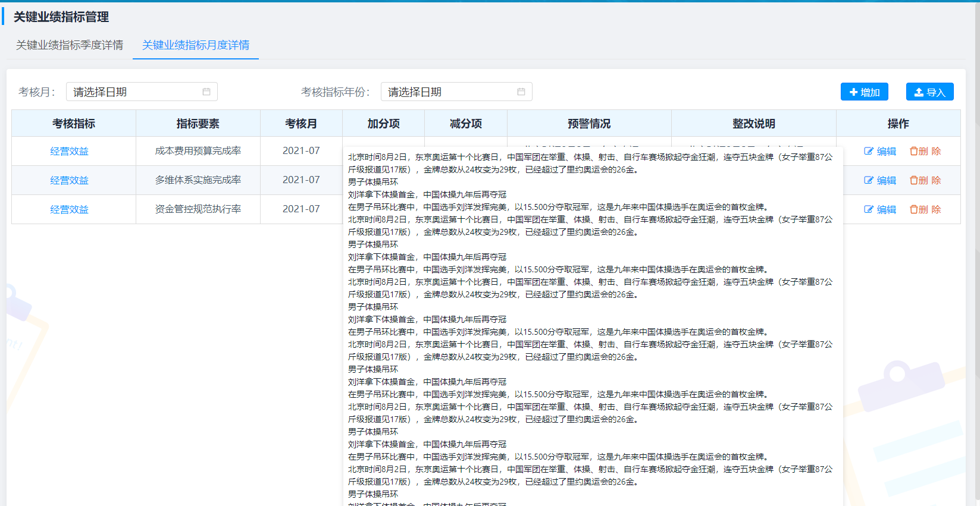Delete the 资金管控规范执行率 row
This screenshot has height=506, width=980.
click(925, 209)
